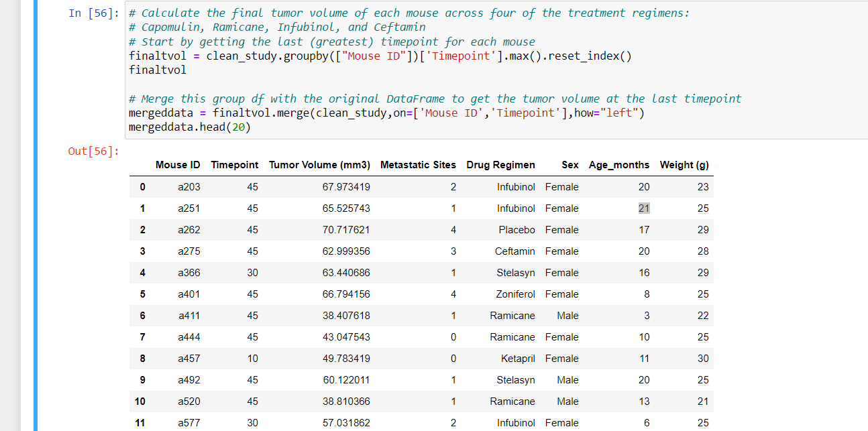Click the mergeddata.head(20) code line
This screenshot has height=431, width=868.
coord(190,127)
